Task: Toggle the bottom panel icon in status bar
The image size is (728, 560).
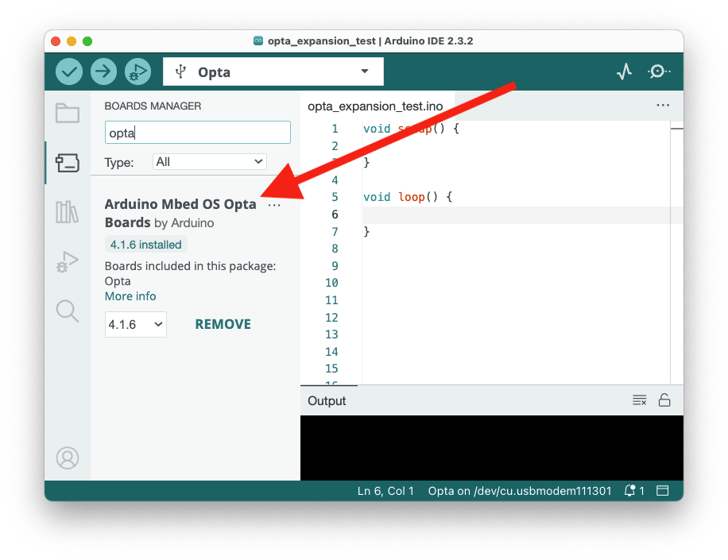Action: [x=663, y=491]
